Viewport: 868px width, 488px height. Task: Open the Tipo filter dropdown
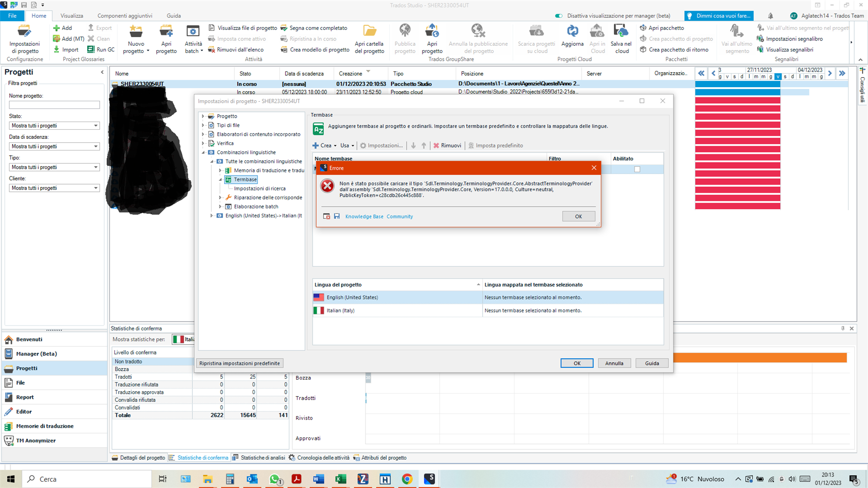54,167
